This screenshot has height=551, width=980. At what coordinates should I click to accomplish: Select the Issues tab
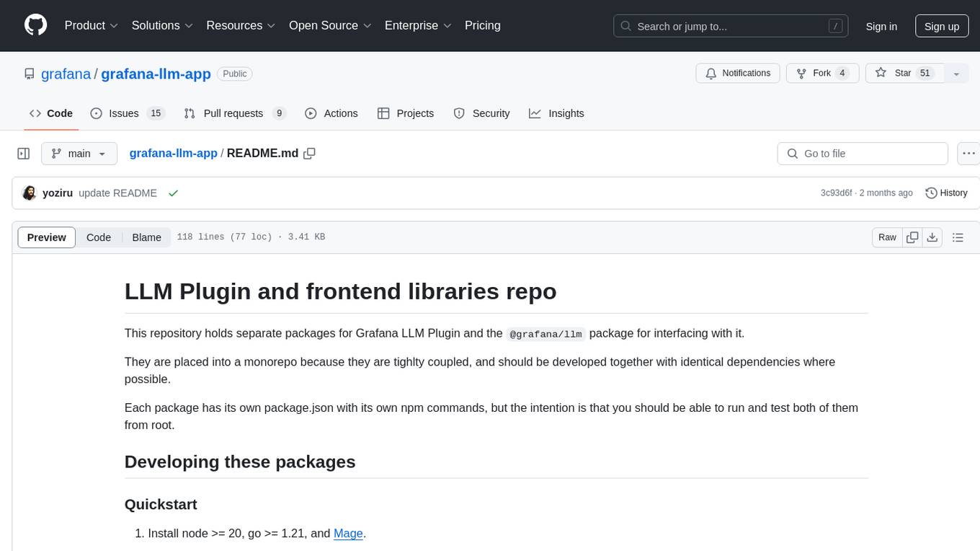[128, 113]
